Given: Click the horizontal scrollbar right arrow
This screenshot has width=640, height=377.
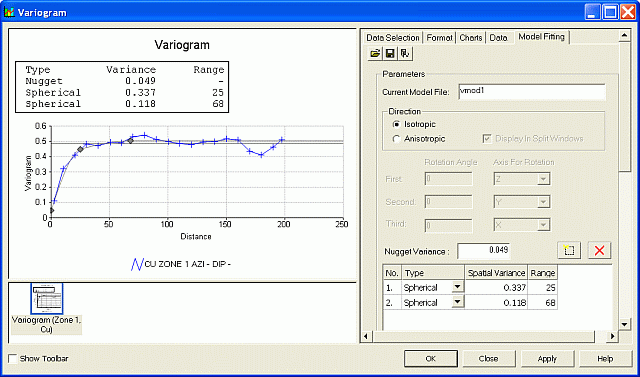Looking at the screenshot, I should pos(612,337).
